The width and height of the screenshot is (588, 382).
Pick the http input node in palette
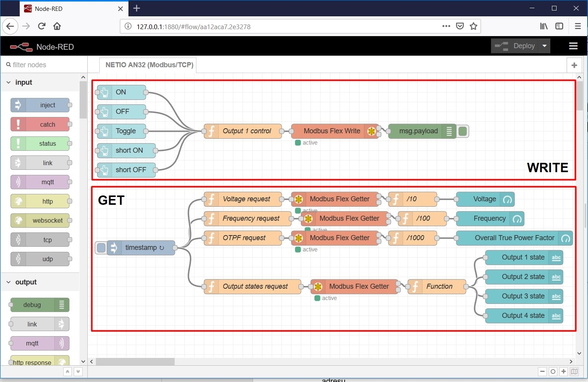click(40, 201)
